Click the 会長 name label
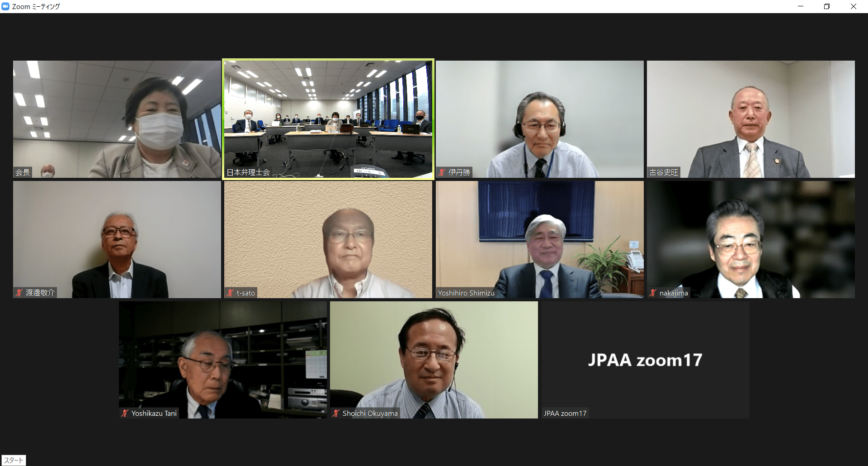 [23, 172]
